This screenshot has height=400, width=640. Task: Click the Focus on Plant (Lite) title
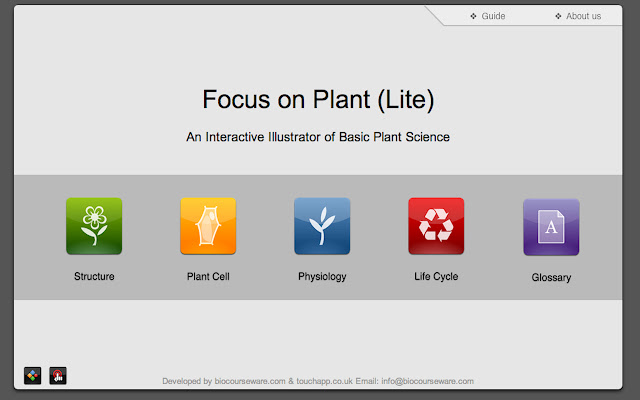318,100
